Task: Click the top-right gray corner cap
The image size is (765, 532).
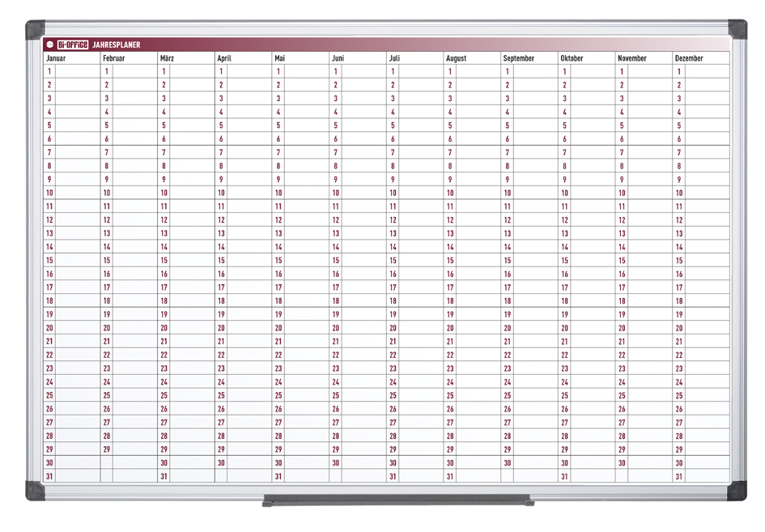Action: pos(736,30)
